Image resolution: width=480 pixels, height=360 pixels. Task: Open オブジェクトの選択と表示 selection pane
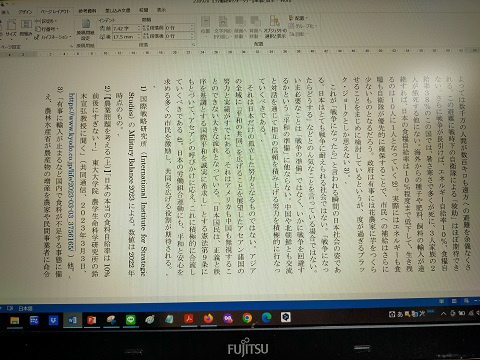tap(275, 26)
